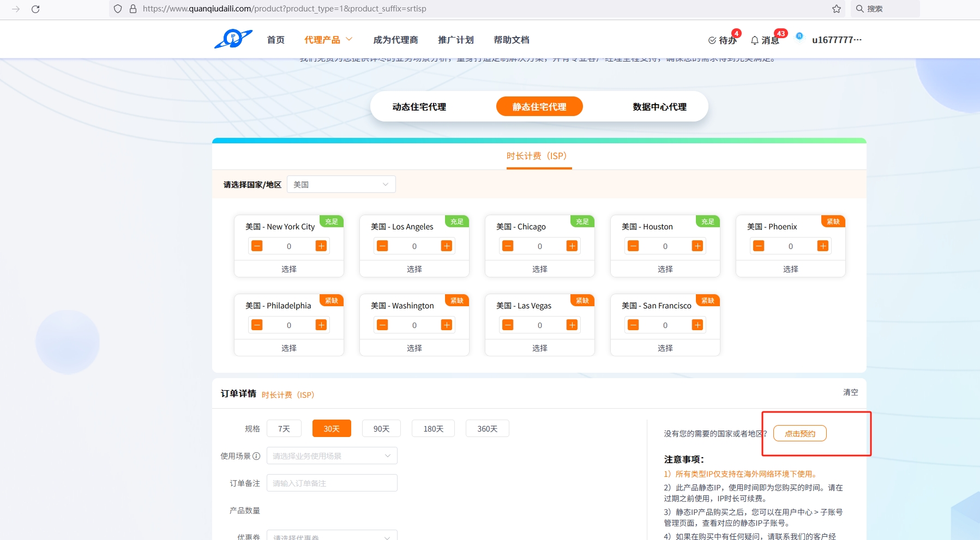Open the 请选择国家/地区 country dropdown

(341, 185)
